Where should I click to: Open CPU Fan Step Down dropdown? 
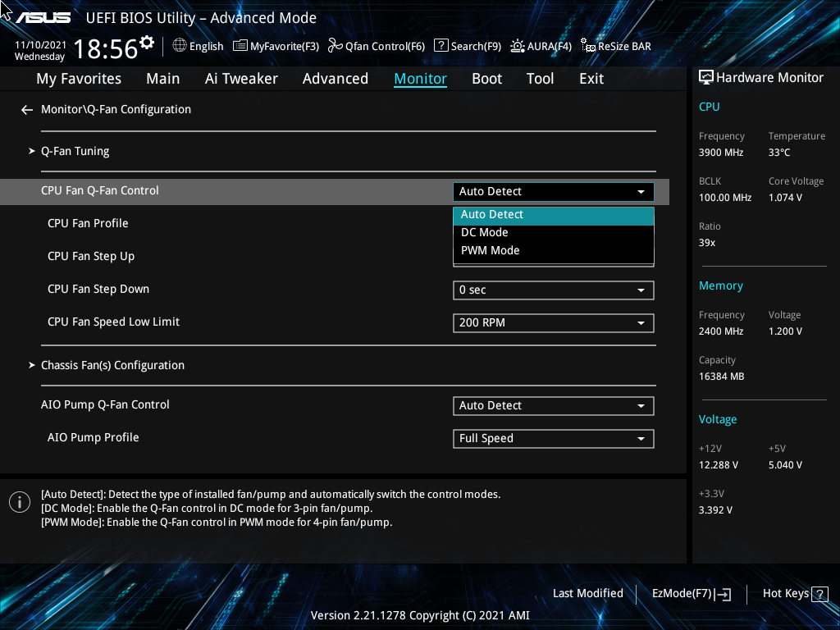pyautogui.click(x=554, y=290)
